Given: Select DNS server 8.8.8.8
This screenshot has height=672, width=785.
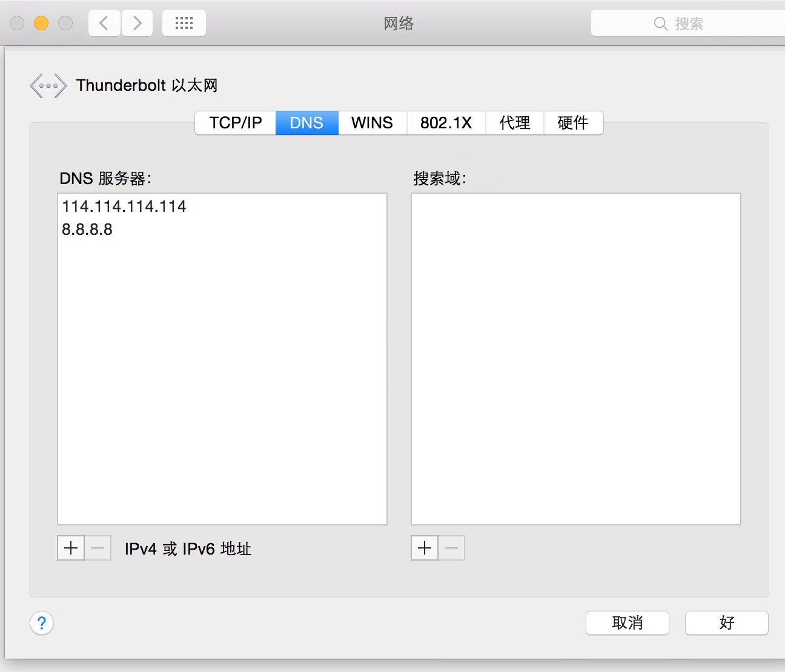Looking at the screenshot, I should coord(222,229).
